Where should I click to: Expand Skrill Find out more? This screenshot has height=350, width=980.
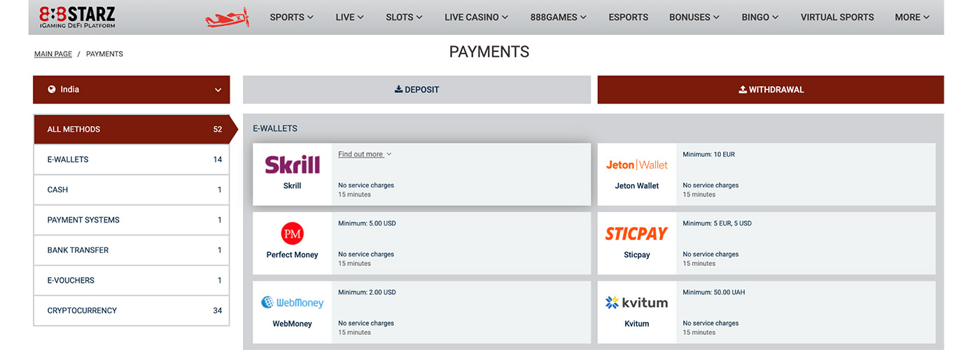[x=365, y=154]
